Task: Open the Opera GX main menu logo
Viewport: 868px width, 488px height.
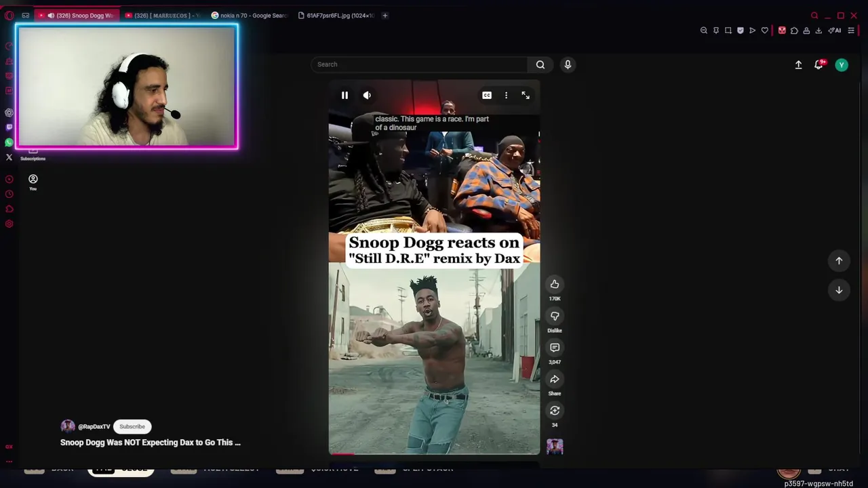Action: (9, 15)
